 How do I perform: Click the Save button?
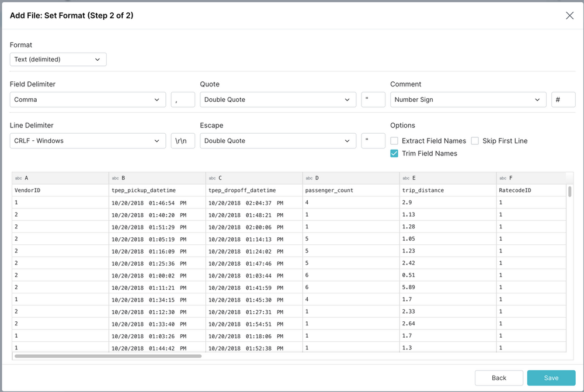coord(551,378)
